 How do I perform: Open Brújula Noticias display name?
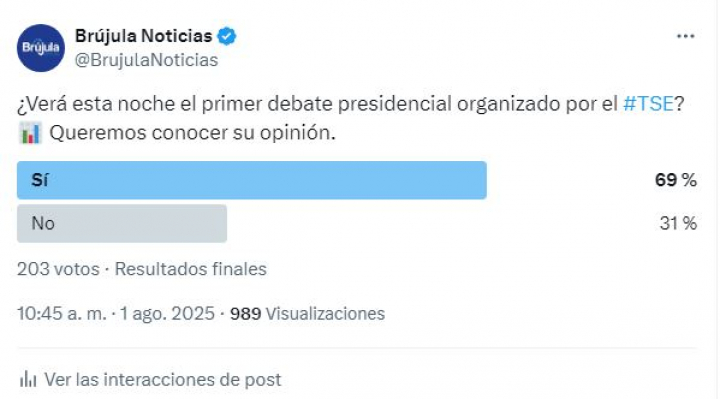pos(143,36)
